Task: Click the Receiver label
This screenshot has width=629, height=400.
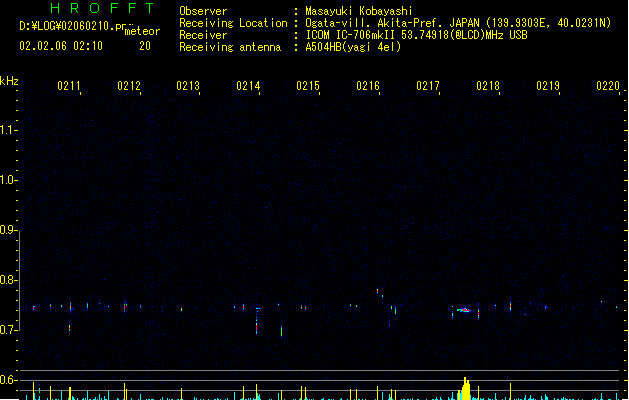Action: tap(203, 35)
